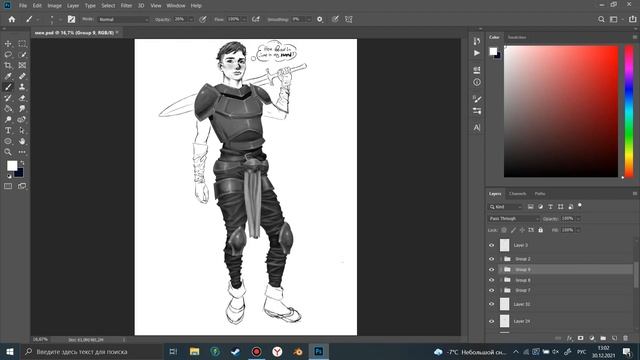Toggle lock all on layer
The height and width of the screenshot is (360, 640).
540,230
